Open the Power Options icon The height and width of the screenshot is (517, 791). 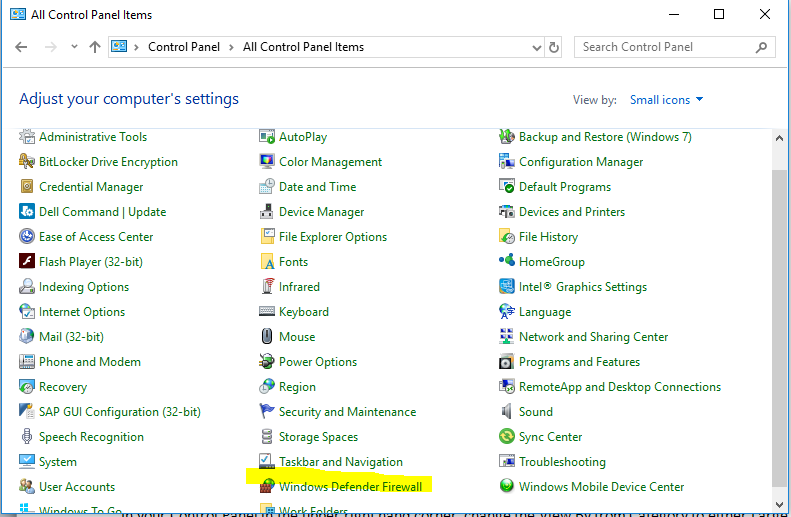pos(267,362)
